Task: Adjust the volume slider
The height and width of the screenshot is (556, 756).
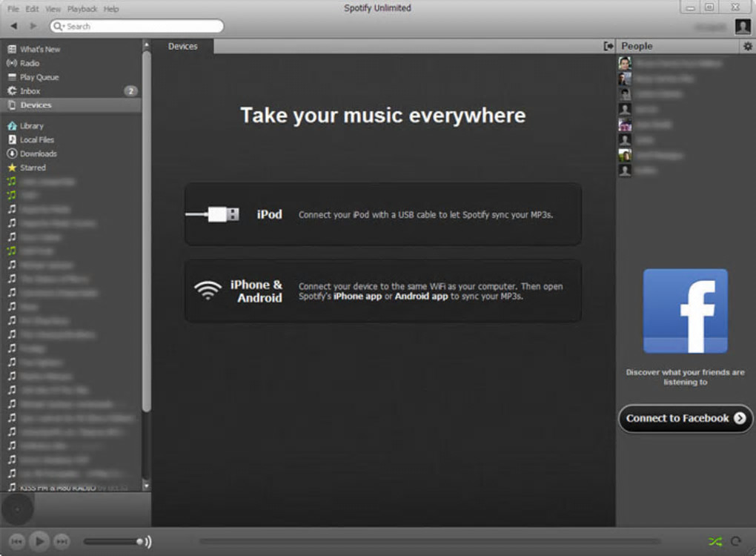Action: coord(113,541)
